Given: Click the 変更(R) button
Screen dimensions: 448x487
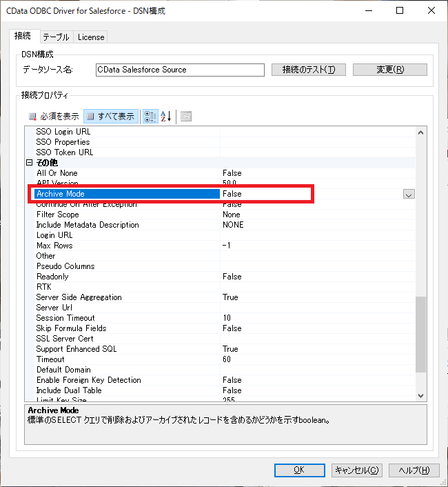Looking at the screenshot, I should pos(390,70).
